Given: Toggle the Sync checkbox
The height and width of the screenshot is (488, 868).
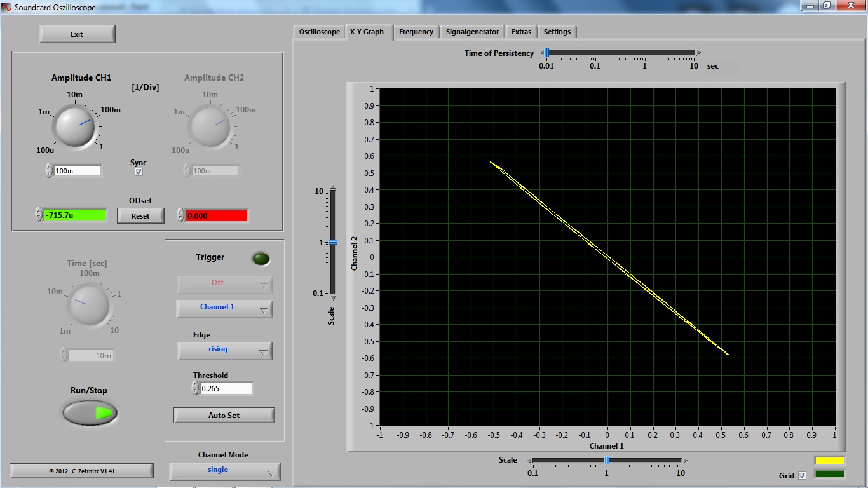Looking at the screenshot, I should click(x=139, y=172).
